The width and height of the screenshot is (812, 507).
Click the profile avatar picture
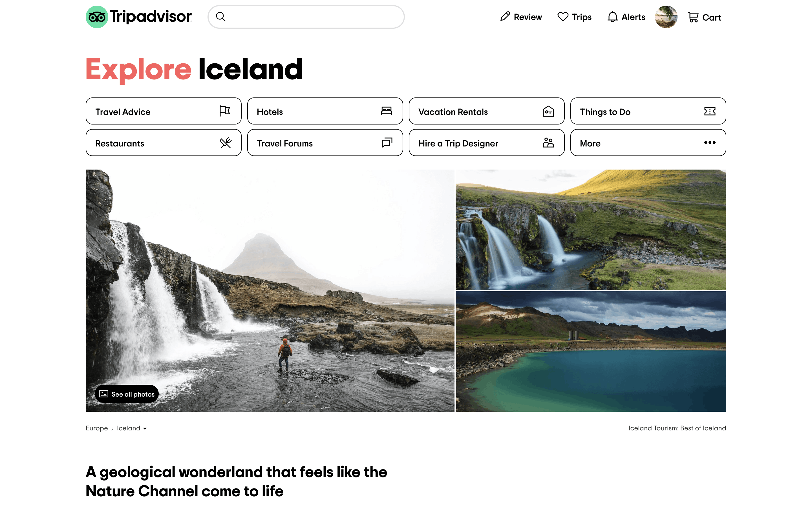click(666, 17)
